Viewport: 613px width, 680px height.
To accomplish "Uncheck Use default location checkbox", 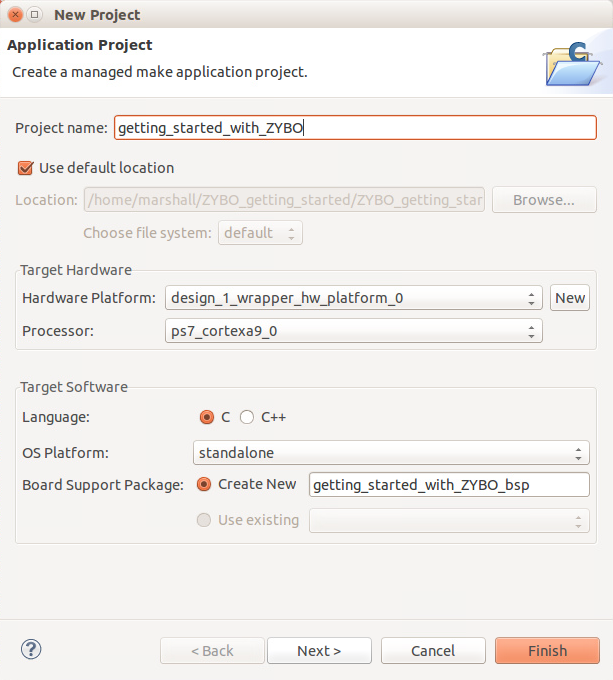I will (25, 168).
